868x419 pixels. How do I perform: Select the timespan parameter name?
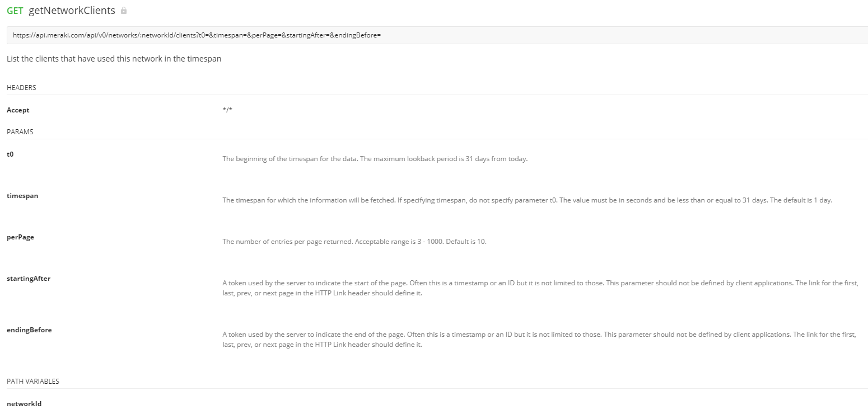(22, 196)
